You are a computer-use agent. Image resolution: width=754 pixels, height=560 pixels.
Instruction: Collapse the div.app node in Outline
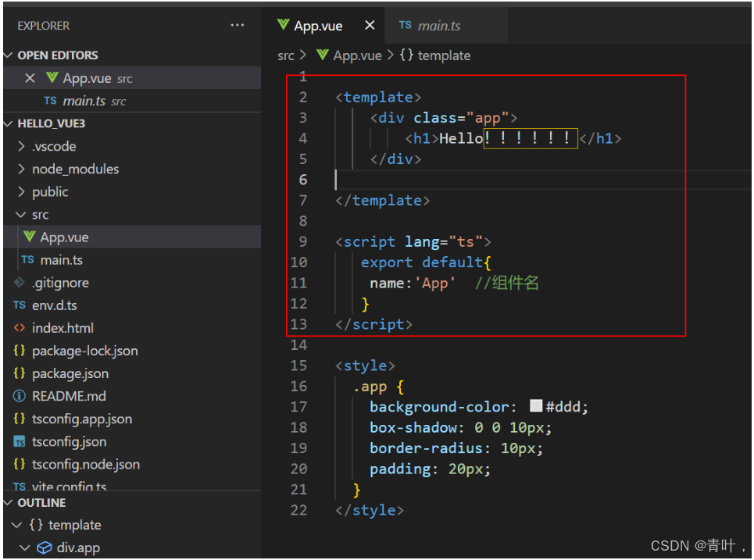pyautogui.click(x=25, y=548)
